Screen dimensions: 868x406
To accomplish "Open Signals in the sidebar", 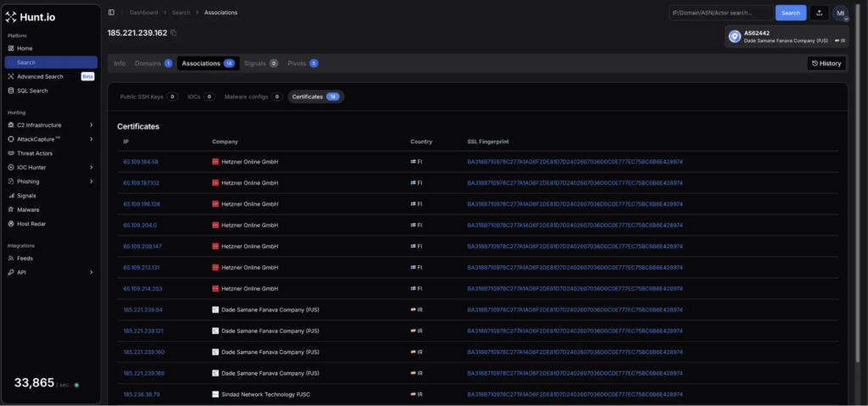I will click(x=26, y=195).
